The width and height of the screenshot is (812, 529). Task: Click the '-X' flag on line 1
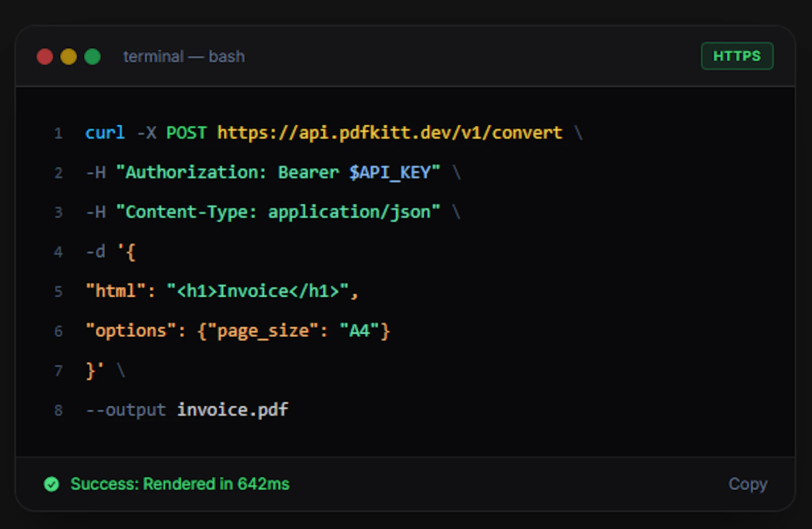(x=146, y=133)
